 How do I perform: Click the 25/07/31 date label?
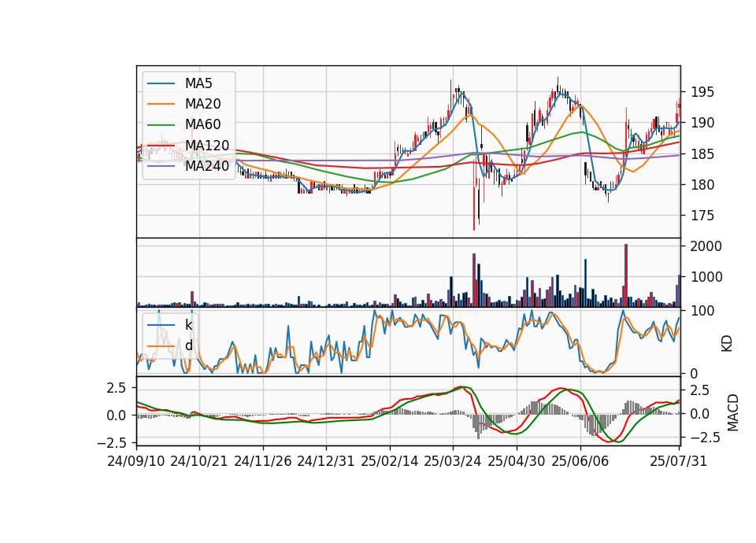pos(679,461)
